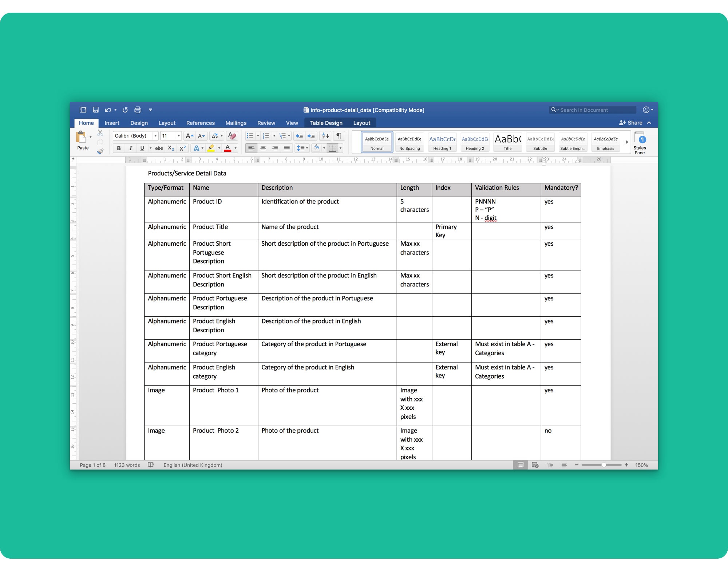Switch to the References tab

(200, 123)
